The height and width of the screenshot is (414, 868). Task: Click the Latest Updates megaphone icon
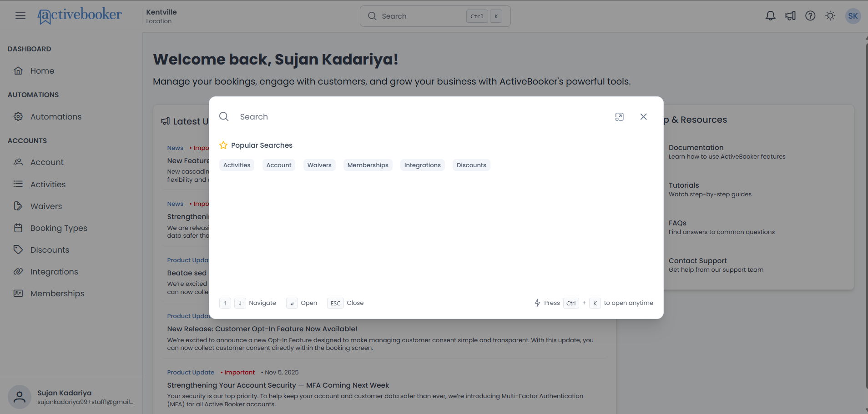[166, 121]
